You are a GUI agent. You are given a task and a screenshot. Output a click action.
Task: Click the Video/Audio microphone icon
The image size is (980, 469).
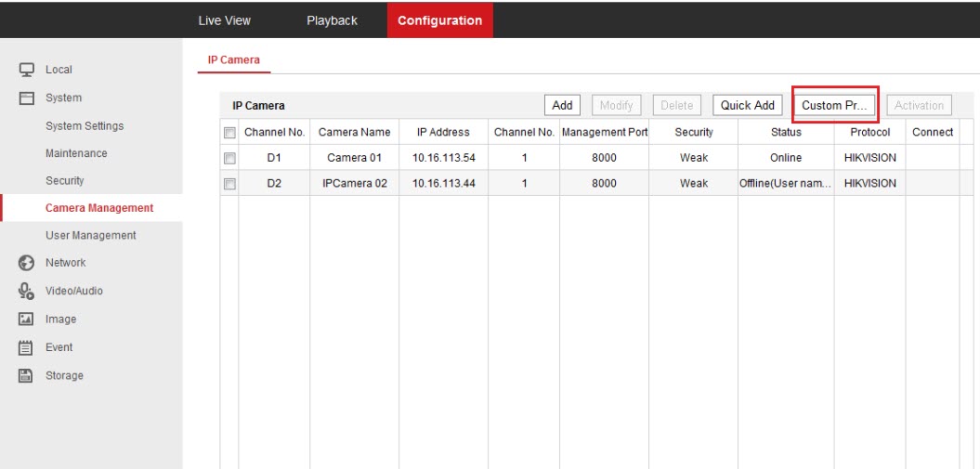pyautogui.click(x=27, y=291)
